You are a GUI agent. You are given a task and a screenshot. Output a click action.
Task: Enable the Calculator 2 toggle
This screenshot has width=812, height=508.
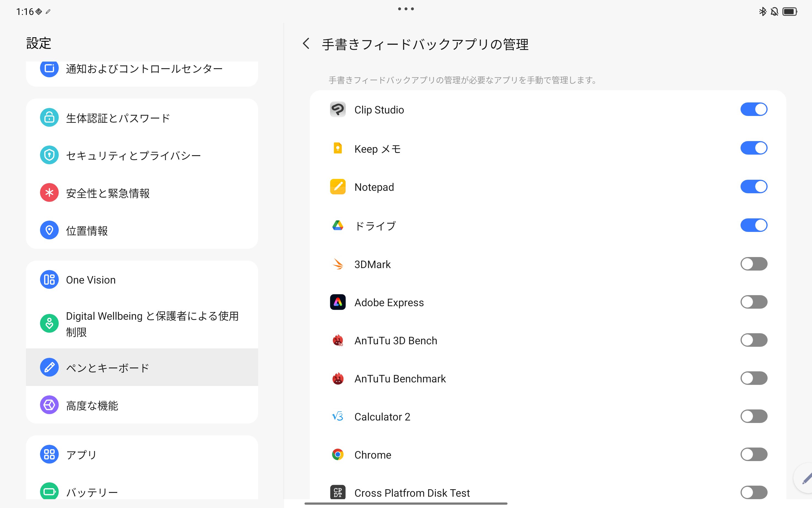click(x=754, y=417)
